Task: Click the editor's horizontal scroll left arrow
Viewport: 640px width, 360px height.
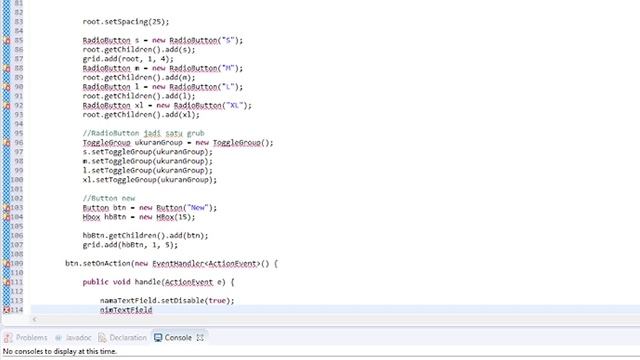Action: (34, 320)
